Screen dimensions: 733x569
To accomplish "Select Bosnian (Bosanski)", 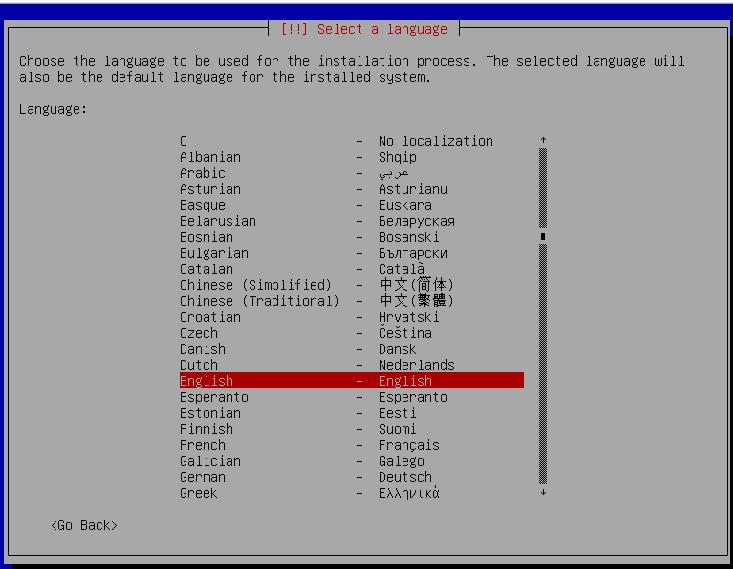I will coord(352,237).
